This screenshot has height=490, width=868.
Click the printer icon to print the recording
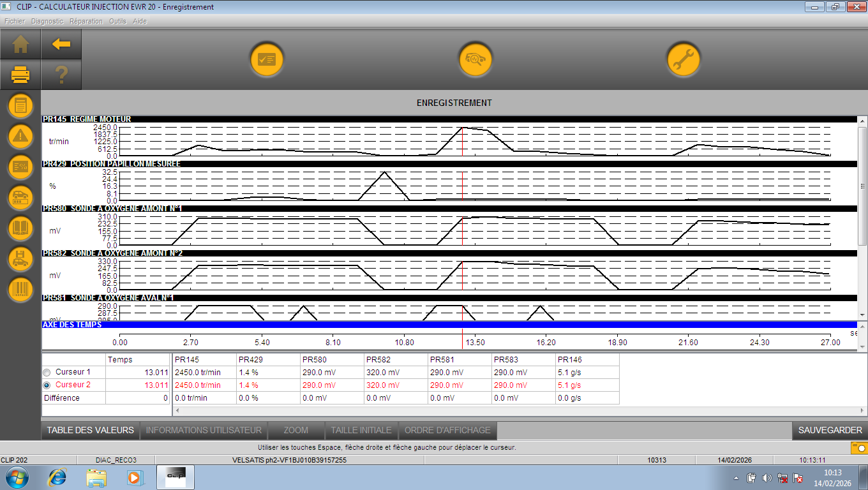[x=20, y=75]
